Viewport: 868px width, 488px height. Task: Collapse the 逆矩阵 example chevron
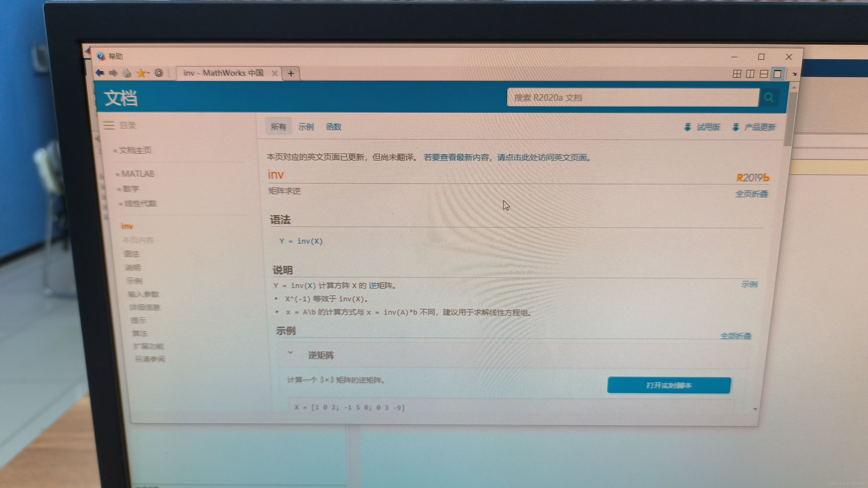[x=290, y=353]
